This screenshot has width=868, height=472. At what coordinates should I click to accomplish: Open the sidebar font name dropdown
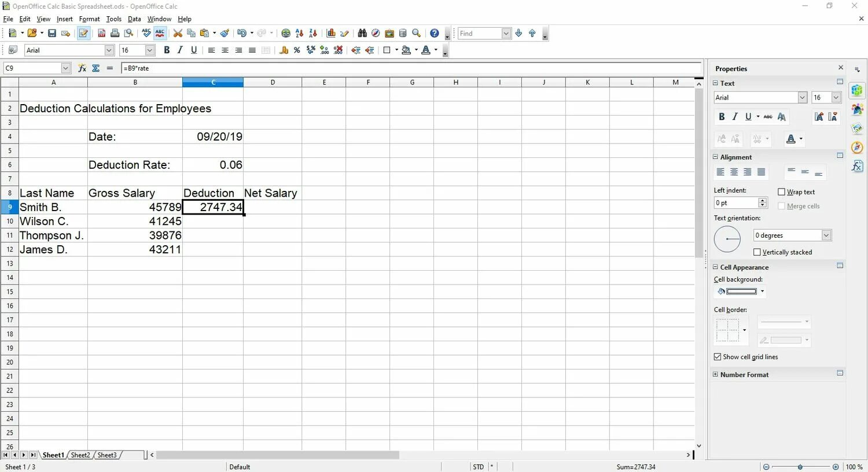pyautogui.click(x=802, y=98)
